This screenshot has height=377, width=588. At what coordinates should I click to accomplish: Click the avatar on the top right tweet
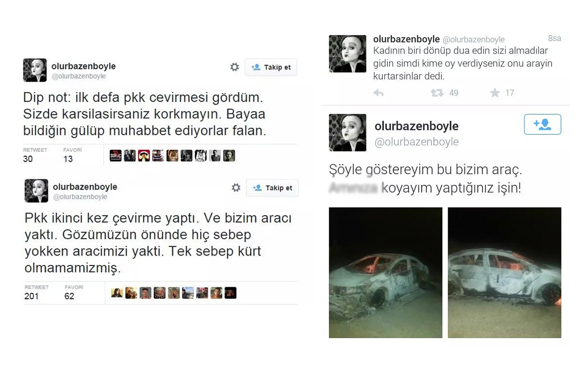pos(348,54)
